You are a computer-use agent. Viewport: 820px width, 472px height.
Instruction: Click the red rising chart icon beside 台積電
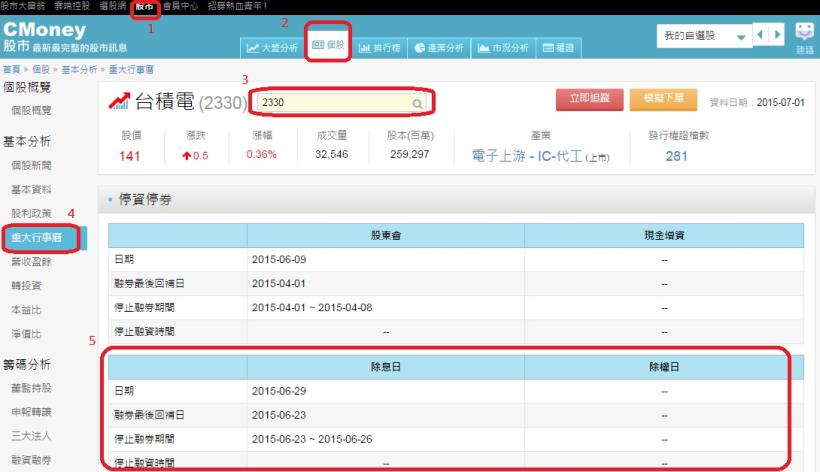(x=119, y=100)
